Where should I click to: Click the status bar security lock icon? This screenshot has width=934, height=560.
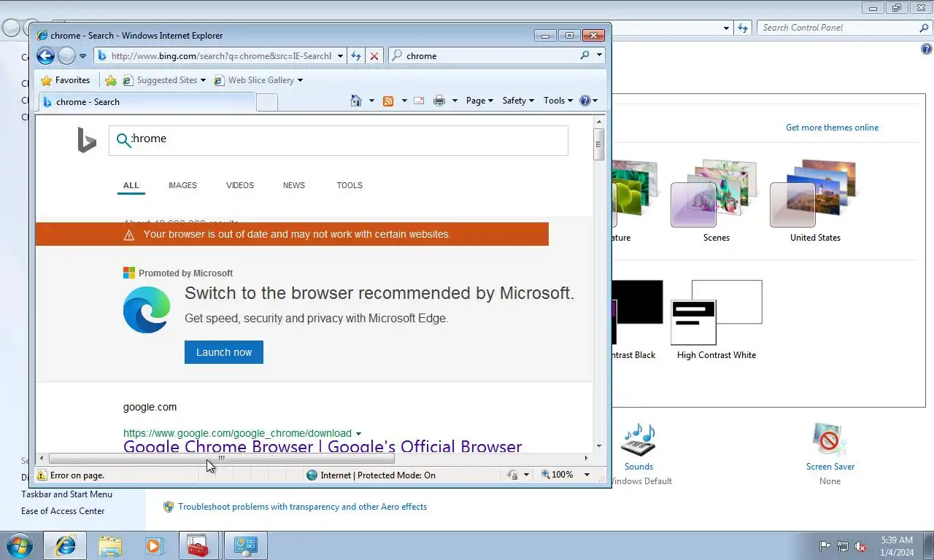(512, 475)
